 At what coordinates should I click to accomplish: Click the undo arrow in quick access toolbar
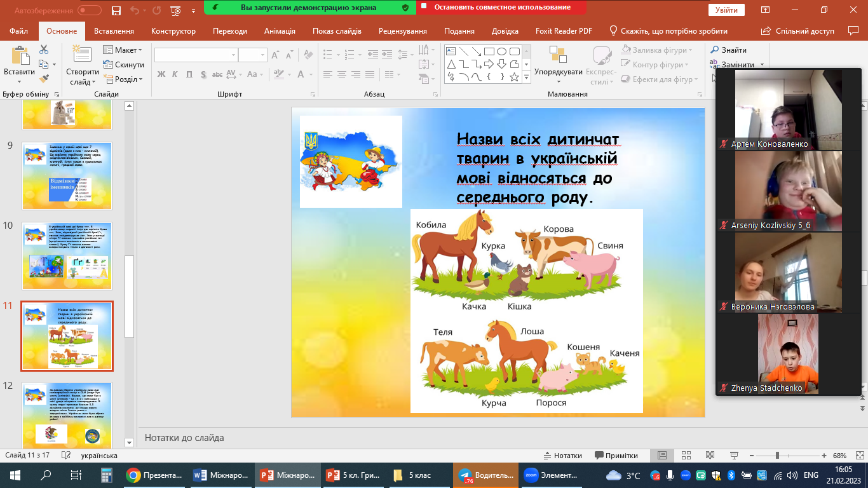[134, 10]
